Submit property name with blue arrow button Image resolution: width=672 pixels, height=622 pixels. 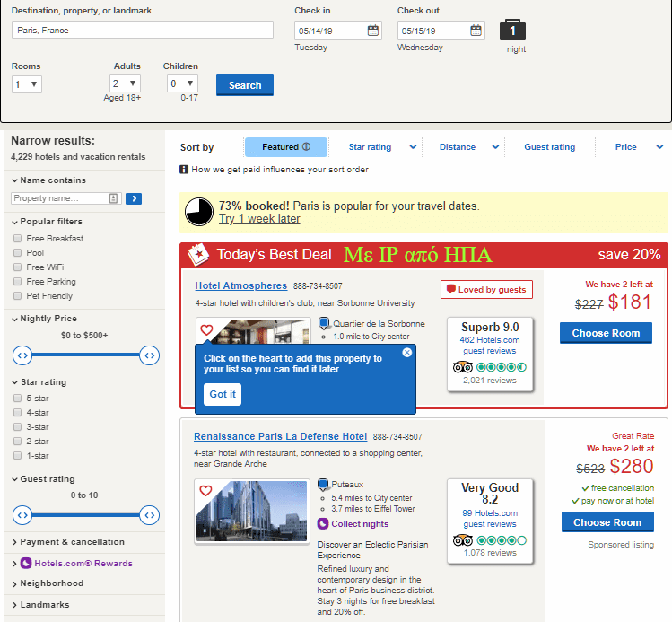134,198
